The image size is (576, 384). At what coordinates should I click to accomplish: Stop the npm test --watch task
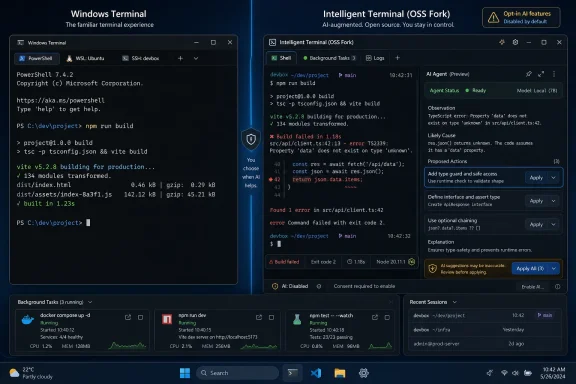tap(387, 317)
